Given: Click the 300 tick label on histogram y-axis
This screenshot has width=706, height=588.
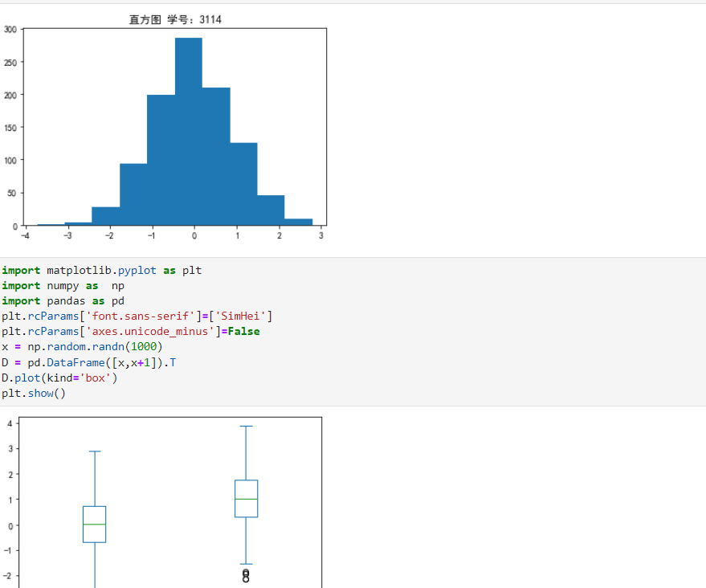Looking at the screenshot, I should tap(10, 30).
